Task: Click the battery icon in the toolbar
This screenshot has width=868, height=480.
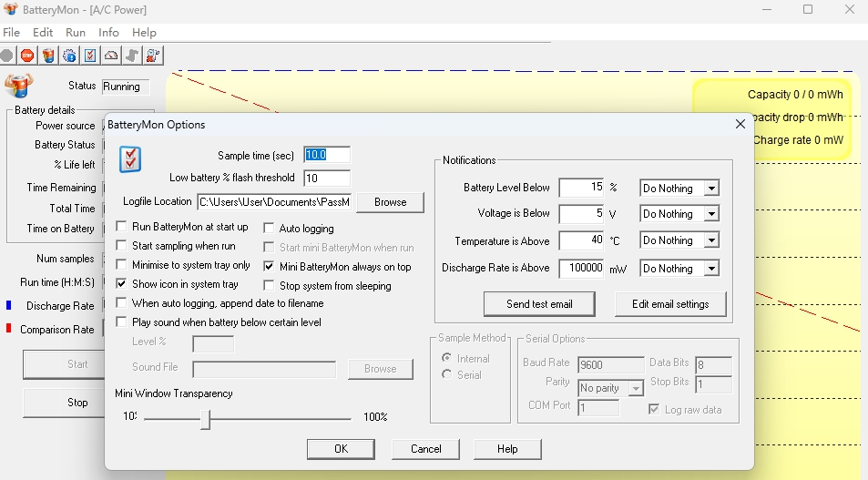Action: pyautogui.click(x=48, y=56)
